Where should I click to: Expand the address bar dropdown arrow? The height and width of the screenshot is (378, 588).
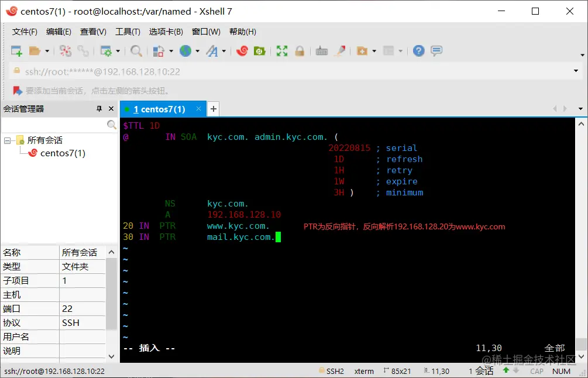click(x=576, y=71)
